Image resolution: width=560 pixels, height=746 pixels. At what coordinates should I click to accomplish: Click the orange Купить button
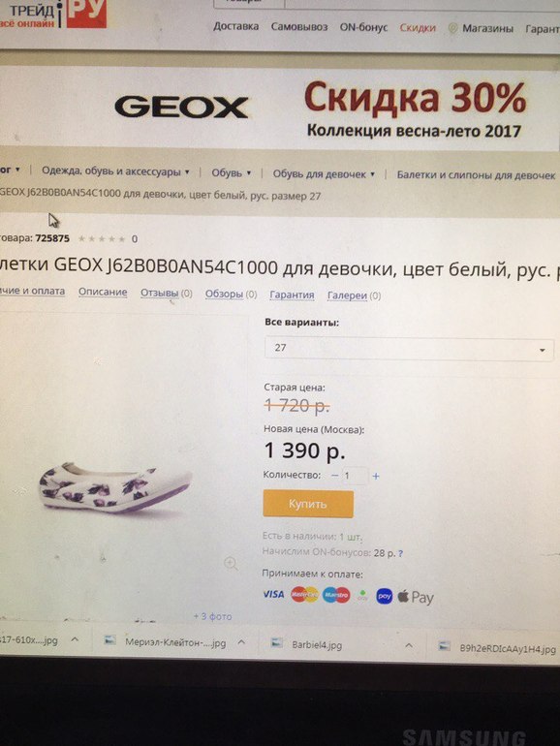pos(308,504)
